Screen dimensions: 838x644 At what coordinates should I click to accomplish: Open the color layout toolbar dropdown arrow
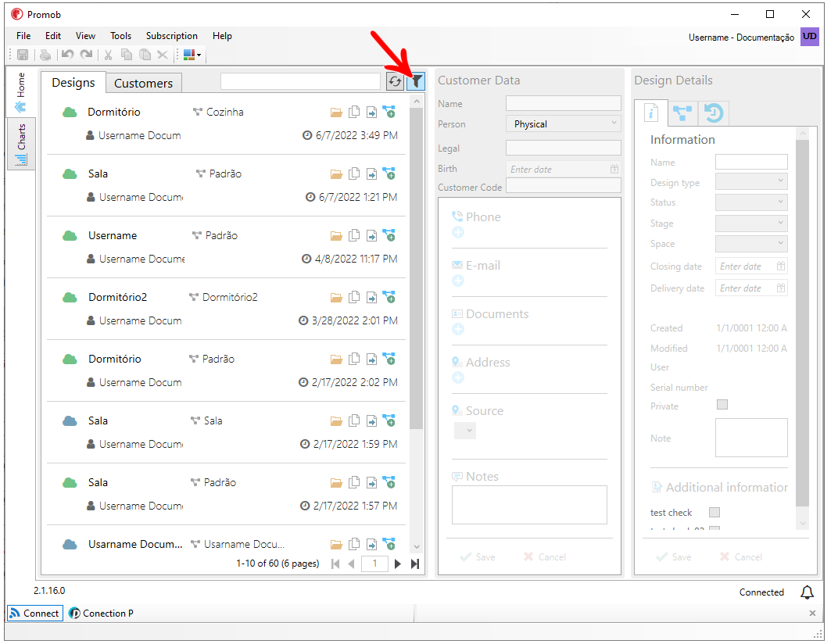point(199,55)
